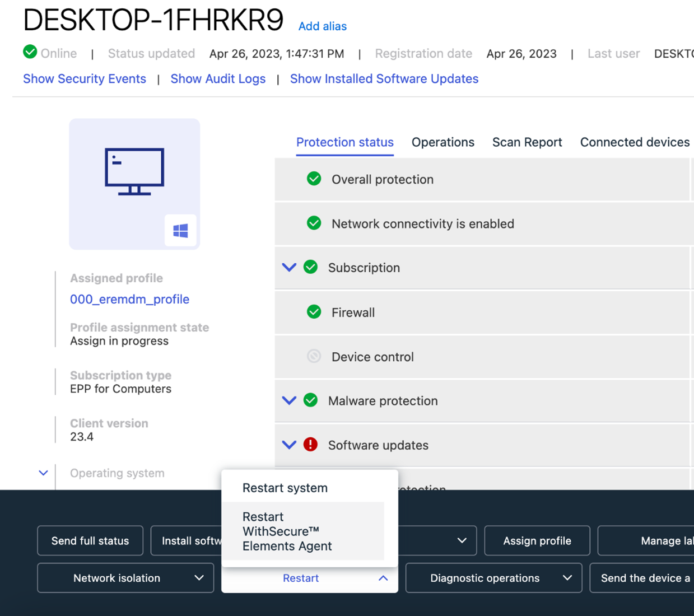
Task: Open Show Audit Logs
Action: 218,79
